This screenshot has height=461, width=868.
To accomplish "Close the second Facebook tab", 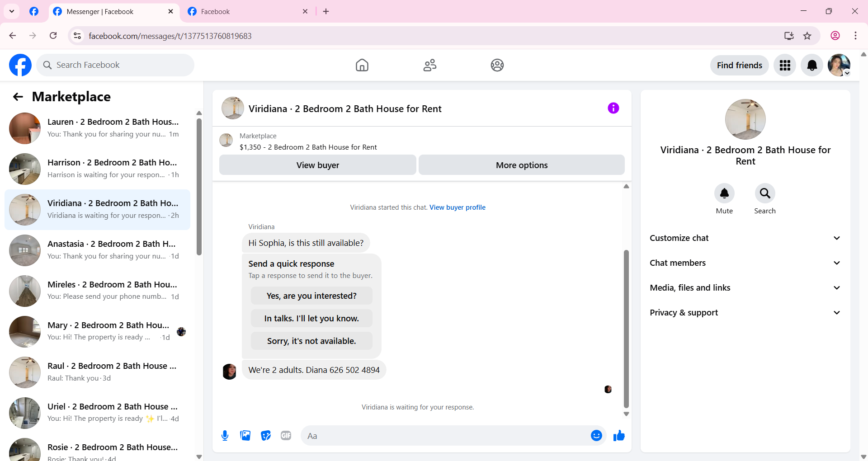I will point(305,11).
